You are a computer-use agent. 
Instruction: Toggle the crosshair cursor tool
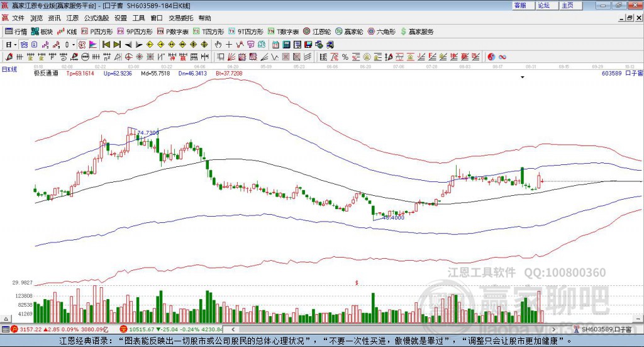point(229,45)
